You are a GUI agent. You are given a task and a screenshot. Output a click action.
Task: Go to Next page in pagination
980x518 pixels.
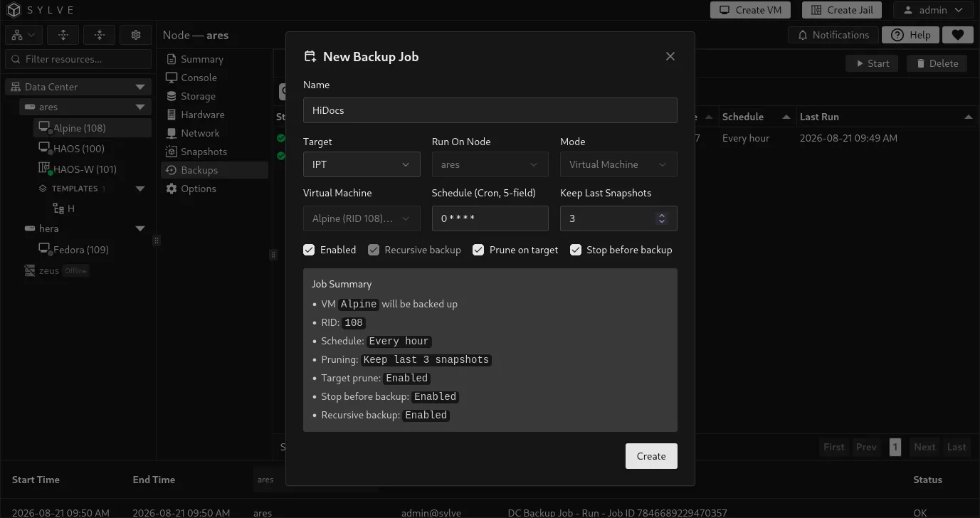[924, 447]
